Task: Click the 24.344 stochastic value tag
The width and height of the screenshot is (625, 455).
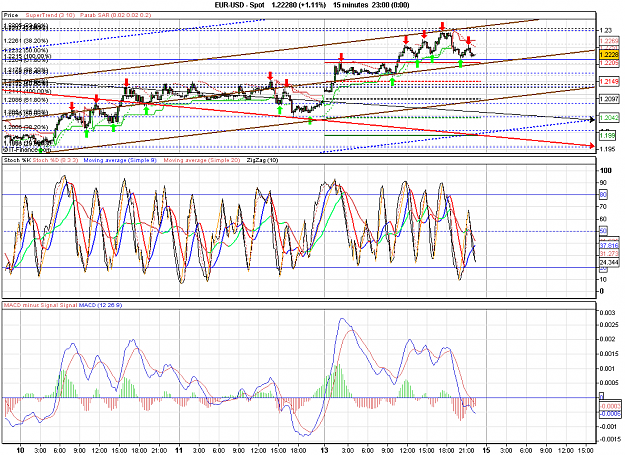Action: 609,262
